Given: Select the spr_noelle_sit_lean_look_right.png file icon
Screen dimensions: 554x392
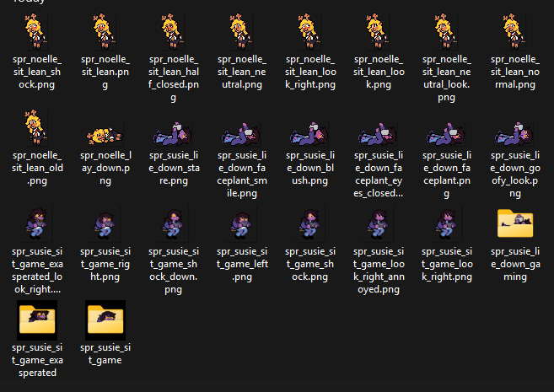Looking at the screenshot, I should click(309, 31).
